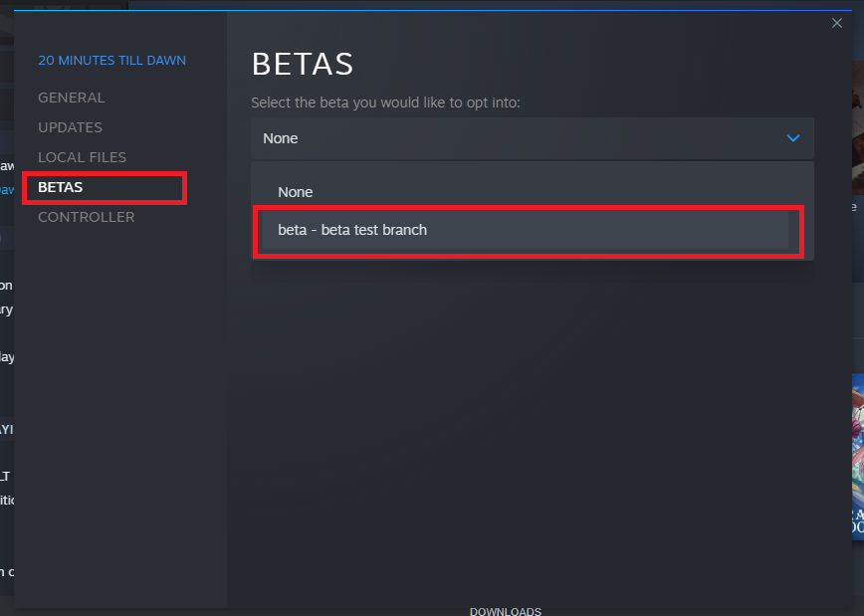The width and height of the screenshot is (864, 616).
Task: Go to the Controller tab
Action: tap(86, 217)
